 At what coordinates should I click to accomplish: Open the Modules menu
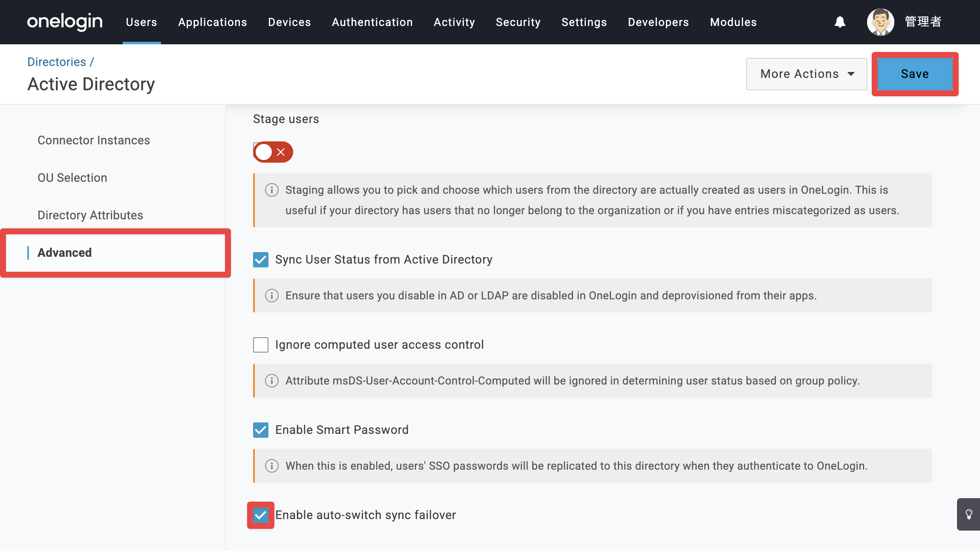[x=733, y=22]
